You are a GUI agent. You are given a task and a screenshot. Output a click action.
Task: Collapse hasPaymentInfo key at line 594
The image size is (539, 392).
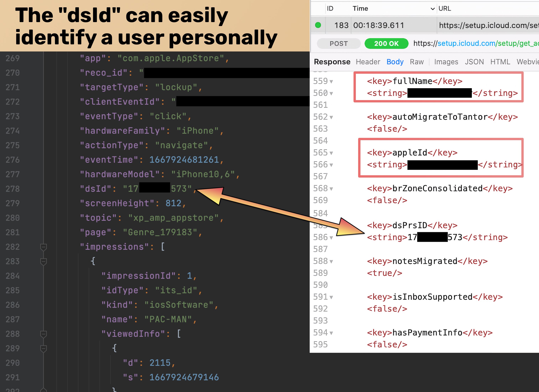331,333
